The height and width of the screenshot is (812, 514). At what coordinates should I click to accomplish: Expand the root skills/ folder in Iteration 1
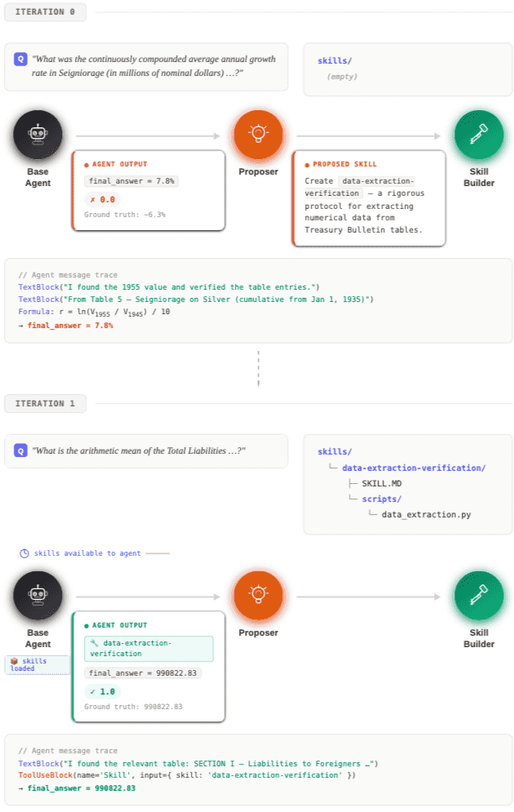point(335,451)
